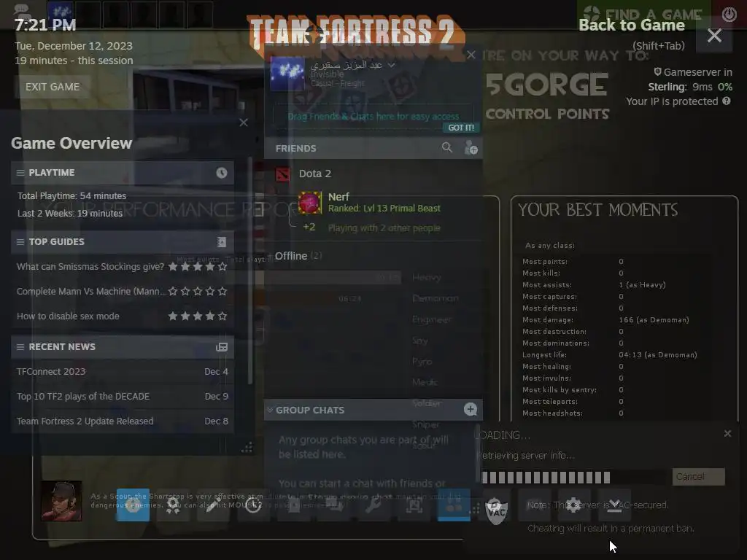Click the Exit Game button

pos(53,87)
